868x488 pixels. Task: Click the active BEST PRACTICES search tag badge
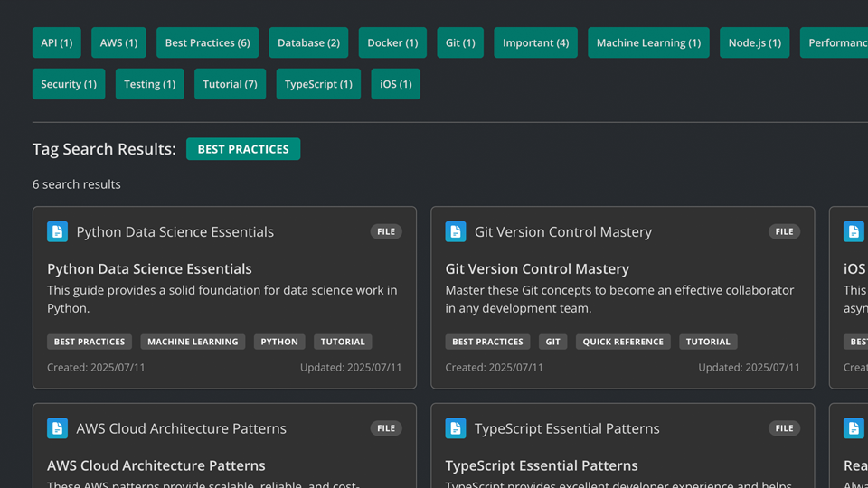[243, 149]
